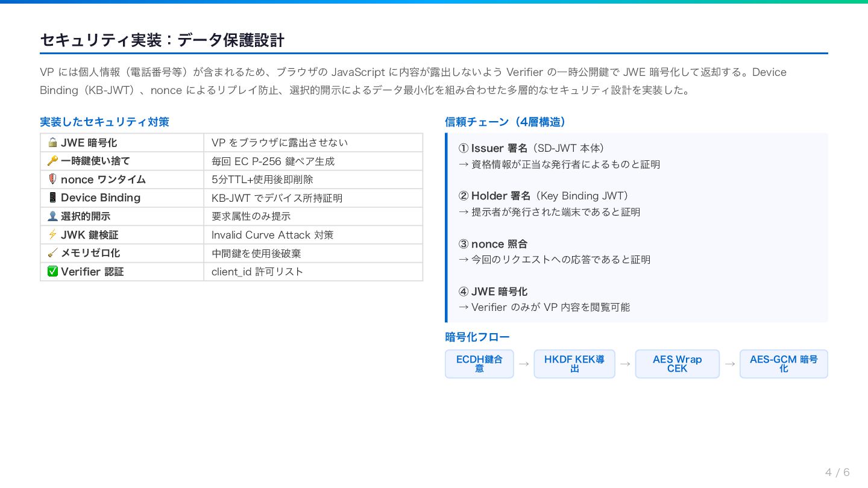
Task: Click the cell 'client_id 許可リスト'
Action: pyautogui.click(x=313, y=272)
